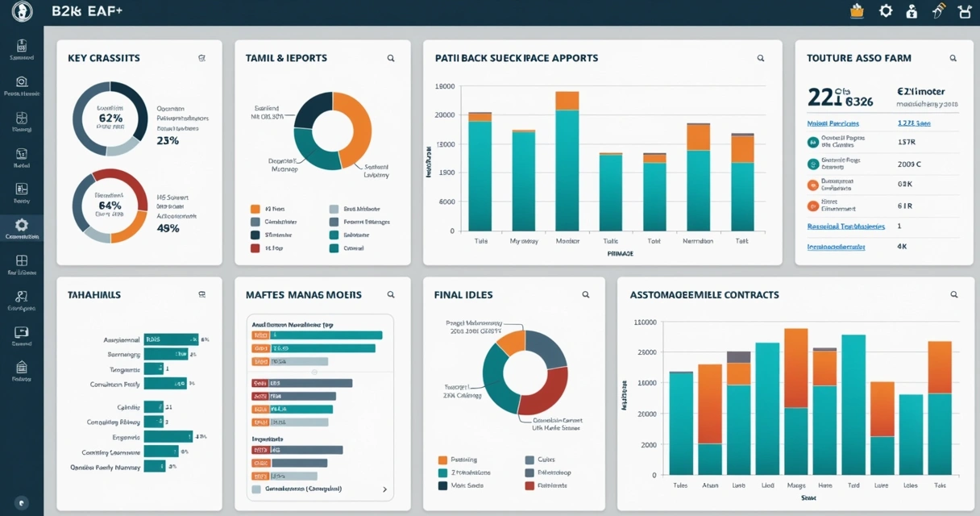The image size is (980, 516).
Task: Click the app logo at top left
Action: point(22,10)
